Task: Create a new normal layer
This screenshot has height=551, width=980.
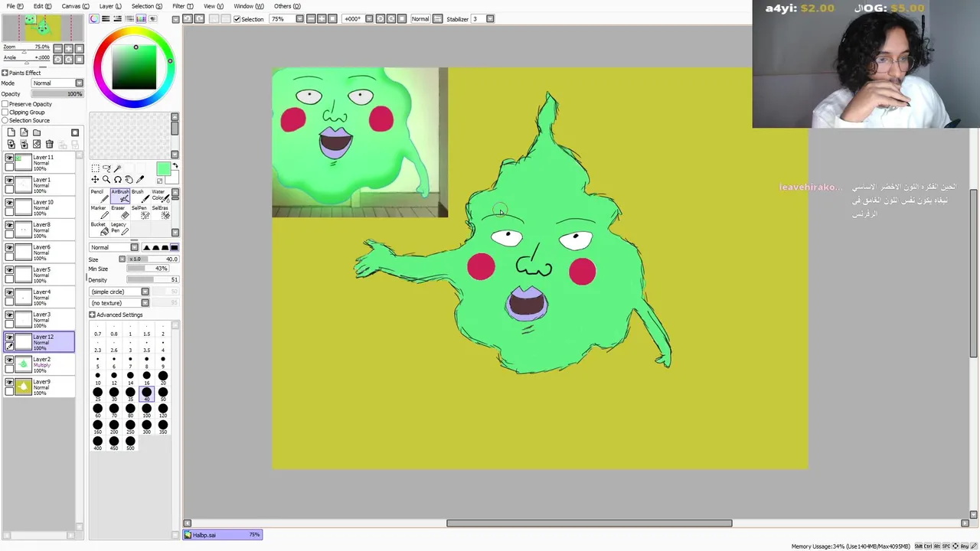Action: click(11, 132)
